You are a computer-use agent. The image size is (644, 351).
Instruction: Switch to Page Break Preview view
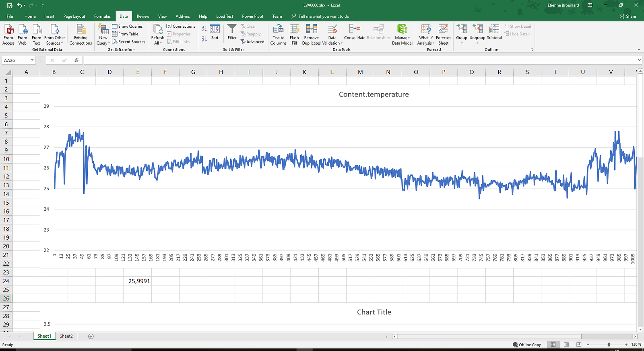[x=579, y=345]
